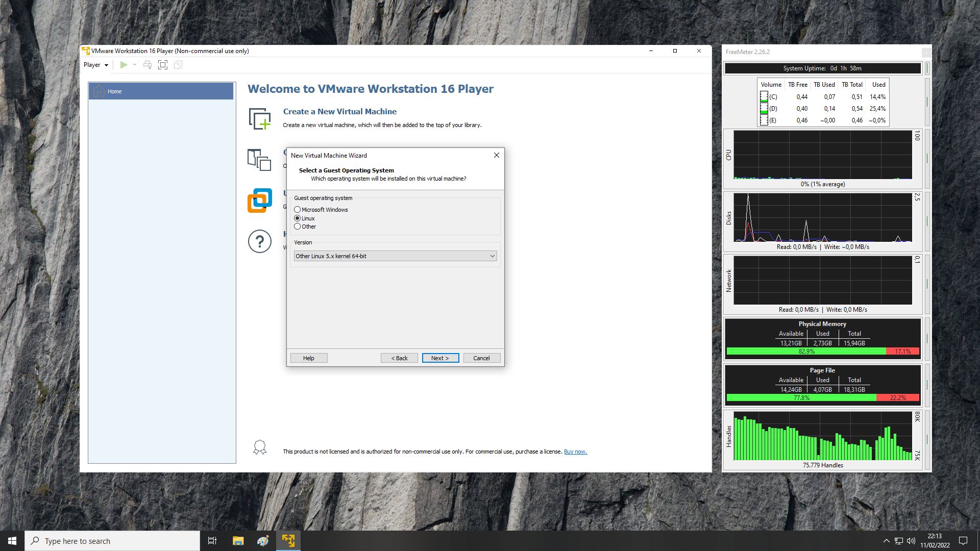This screenshot has width=980, height=551.
Task: Click the Unity mode toolbar icon
Action: coord(178,65)
